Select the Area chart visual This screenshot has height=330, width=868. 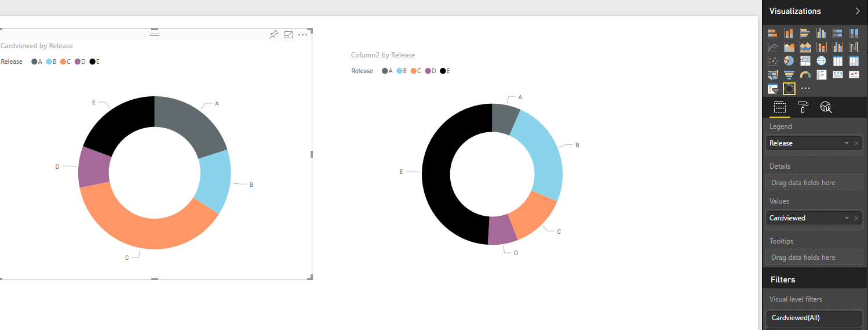(x=789, y=47)
